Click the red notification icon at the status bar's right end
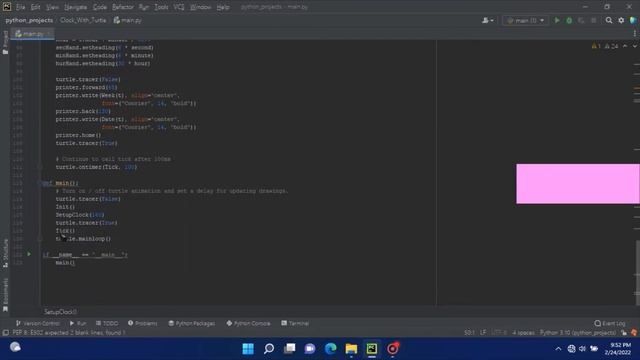Screen dimensions: 640x360 [x=634, y=333]
